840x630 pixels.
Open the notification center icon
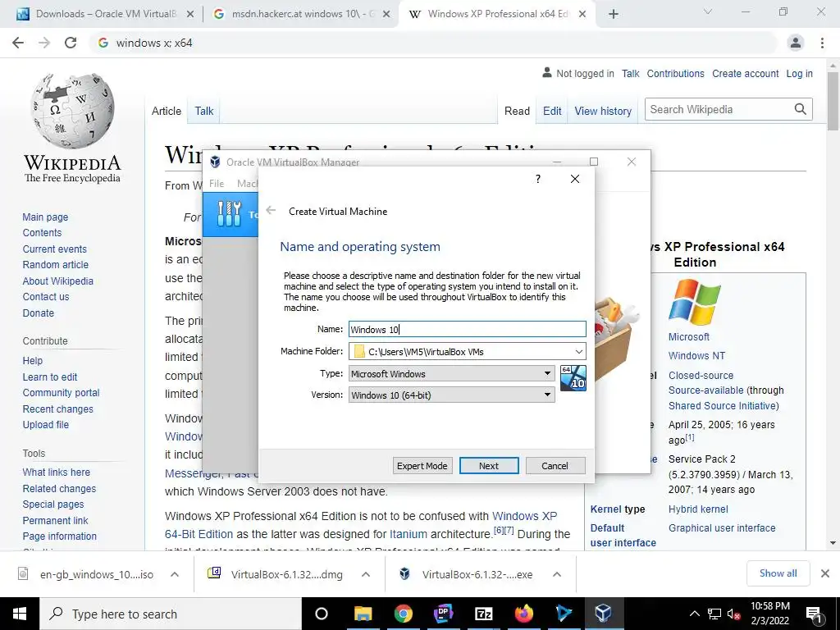pos(814,614)
